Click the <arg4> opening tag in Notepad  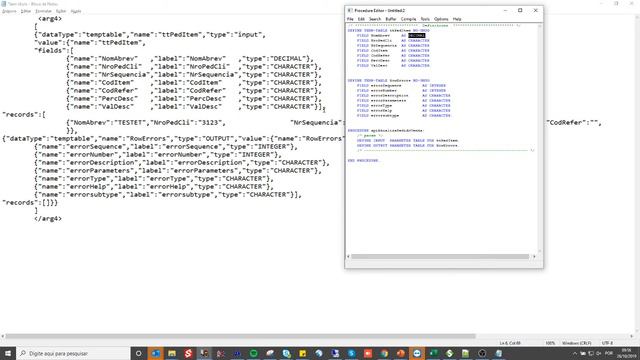coord(50,18)
